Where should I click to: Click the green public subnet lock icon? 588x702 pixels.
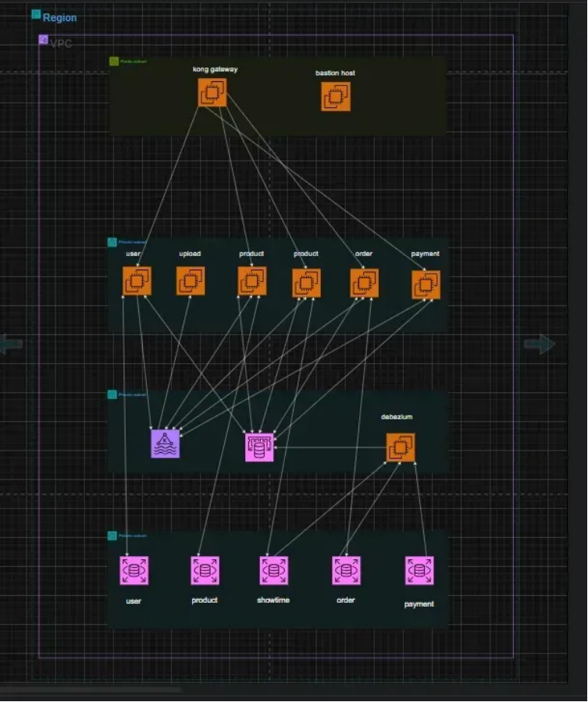pos(114,62)
